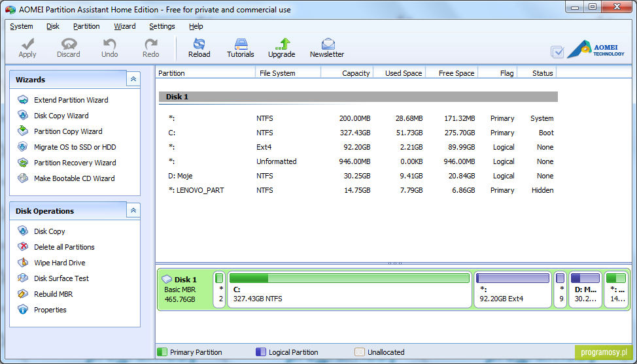Click the checkbox icon beside AOMEI logo
This screenshot has height=364, width=637.
[557, 52]
